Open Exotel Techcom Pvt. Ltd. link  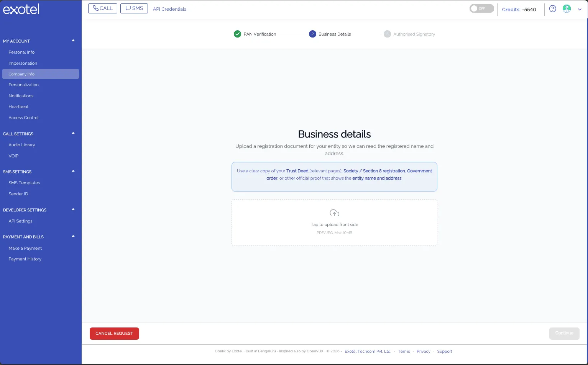click(x=368, y=351)
